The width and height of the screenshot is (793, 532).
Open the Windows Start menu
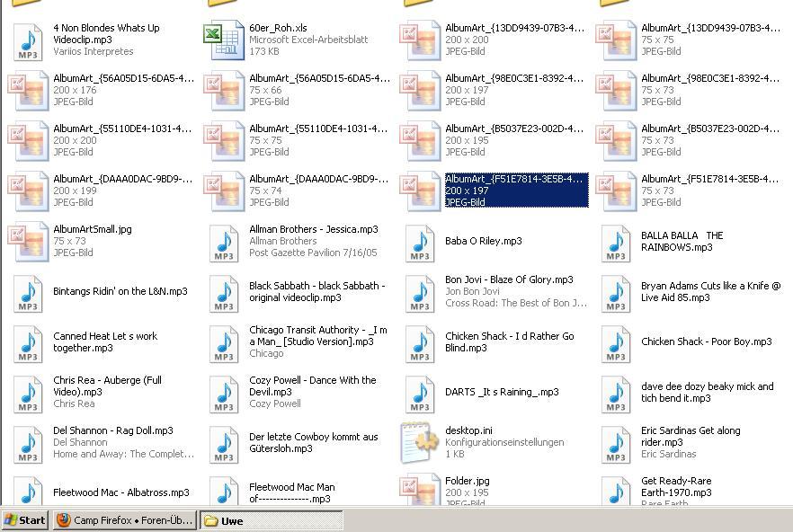pyautogui.click(x=25, y=519)
